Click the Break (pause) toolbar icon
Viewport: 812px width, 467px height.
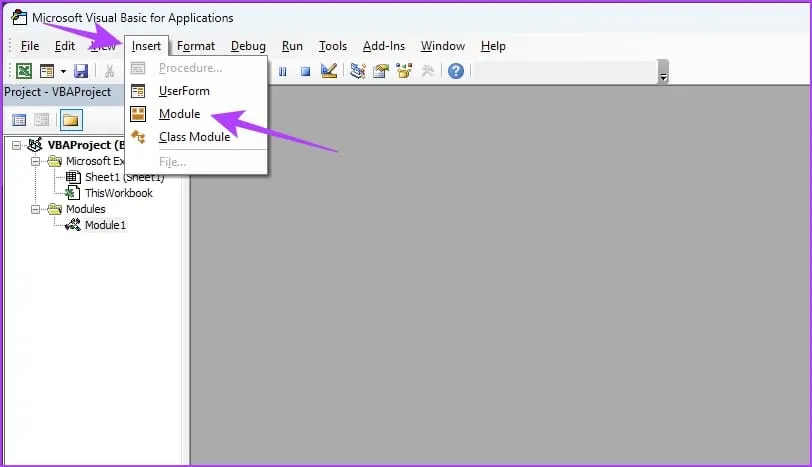click(283, 71)
